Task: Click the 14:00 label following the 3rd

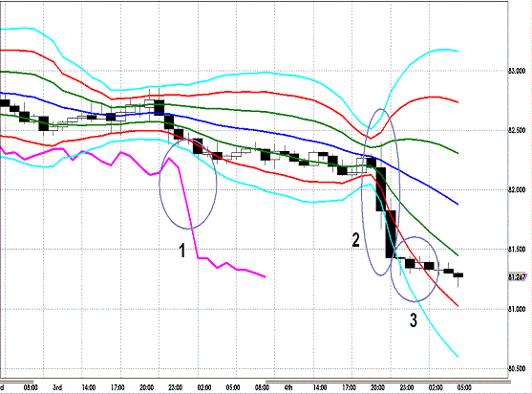Action: click(x=89, y=387)
